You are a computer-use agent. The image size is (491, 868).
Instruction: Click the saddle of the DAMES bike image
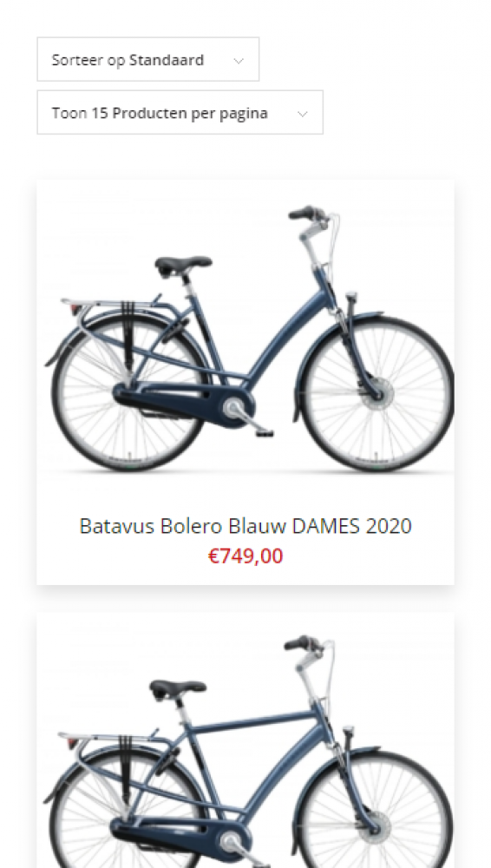click(x=183, y=266)
